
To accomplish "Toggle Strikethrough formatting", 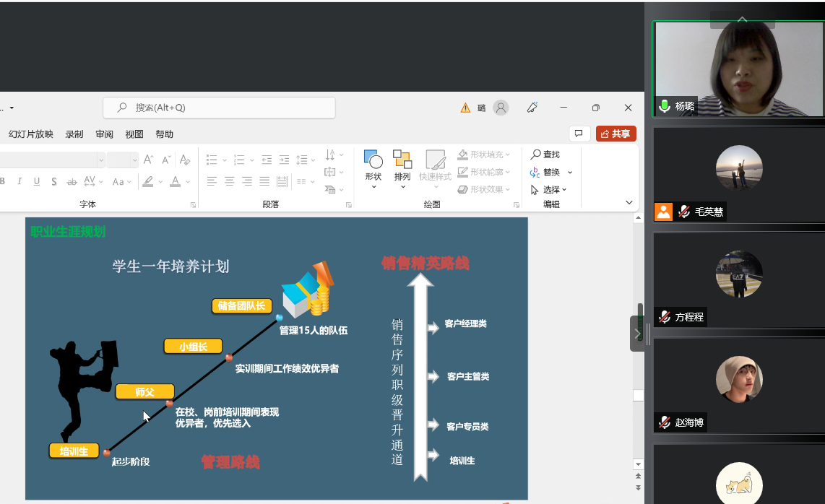I will pyautogui.click(x=72, y=181).
